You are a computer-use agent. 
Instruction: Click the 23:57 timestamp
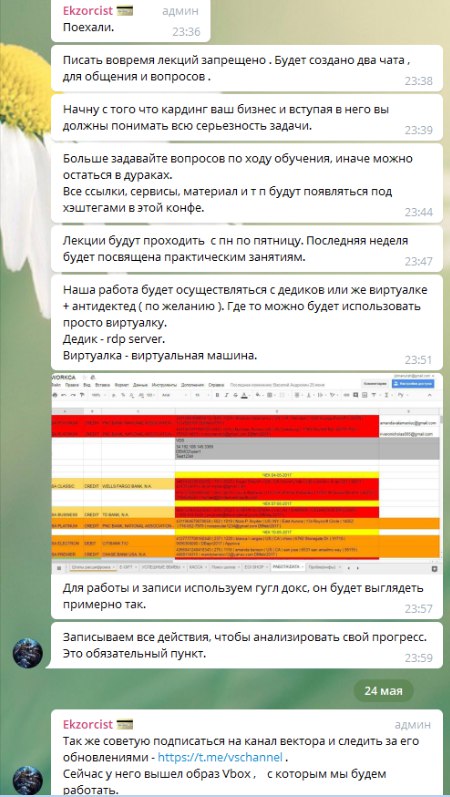point(418,608)
